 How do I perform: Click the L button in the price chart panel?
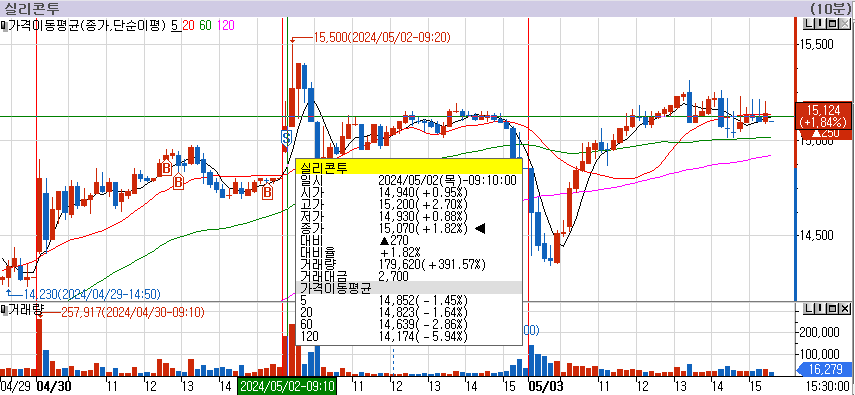tap(810, 24)
